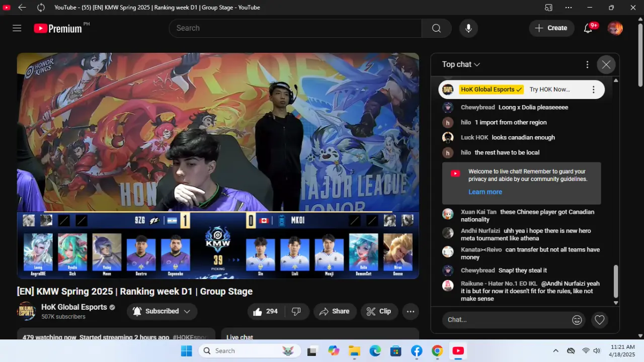Create a Clip of the stream
The height and width of the screenshot is (362, 644).
[x=379, y=311]
